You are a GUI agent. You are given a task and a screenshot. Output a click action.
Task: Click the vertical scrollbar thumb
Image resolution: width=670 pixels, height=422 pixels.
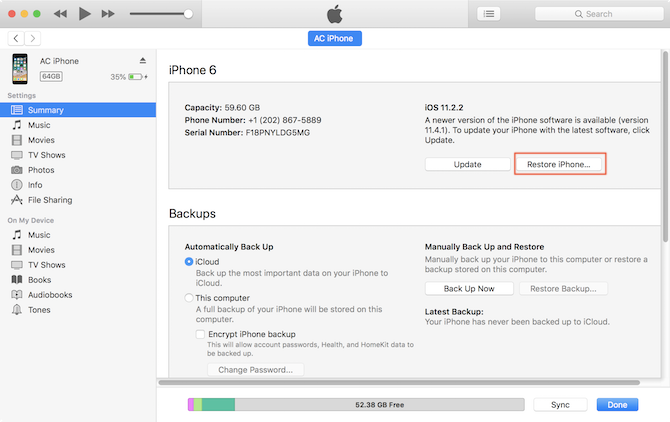point(665,147)
